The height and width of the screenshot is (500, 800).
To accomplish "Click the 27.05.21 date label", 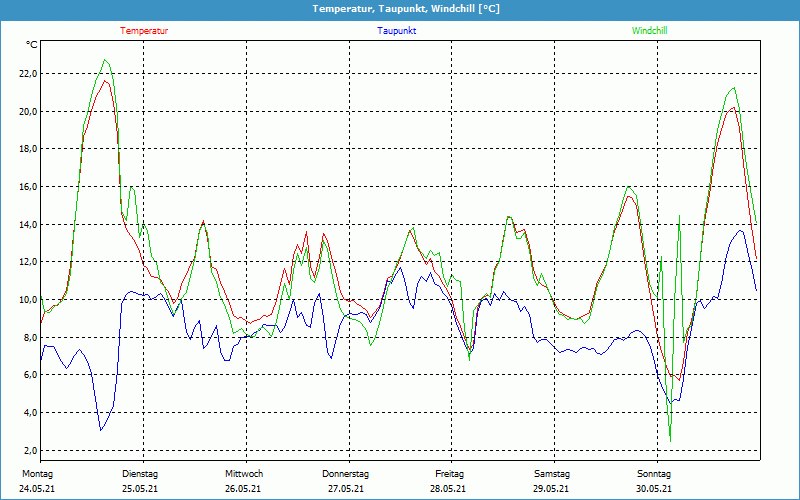I will (346, 489).
